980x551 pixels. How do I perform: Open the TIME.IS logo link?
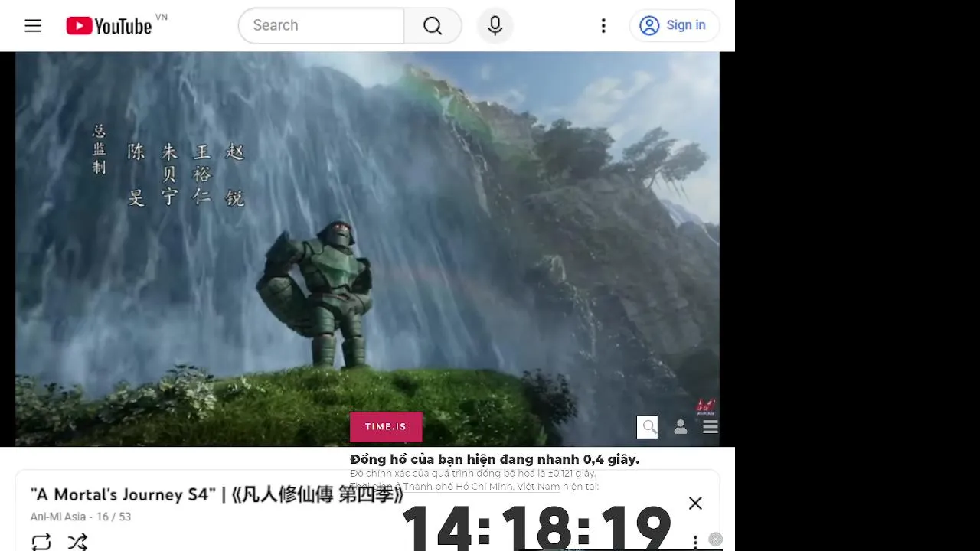tap(386, 427)
